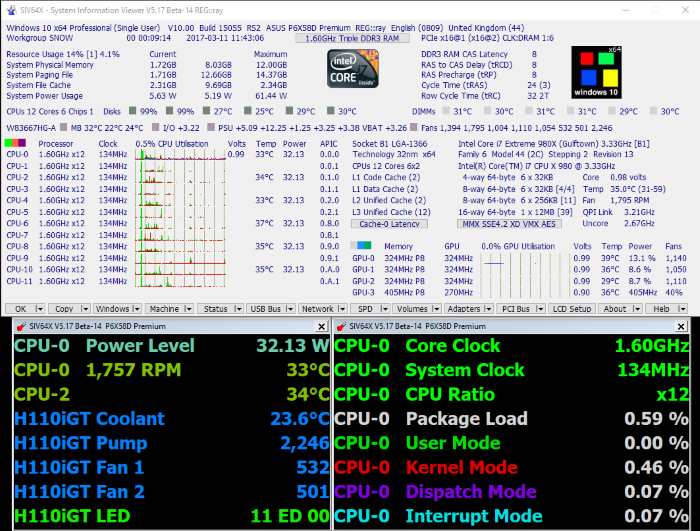This screenshot has width=700, height=531.
Task: Click the PCI Bus button
Action: pos(516,309)
